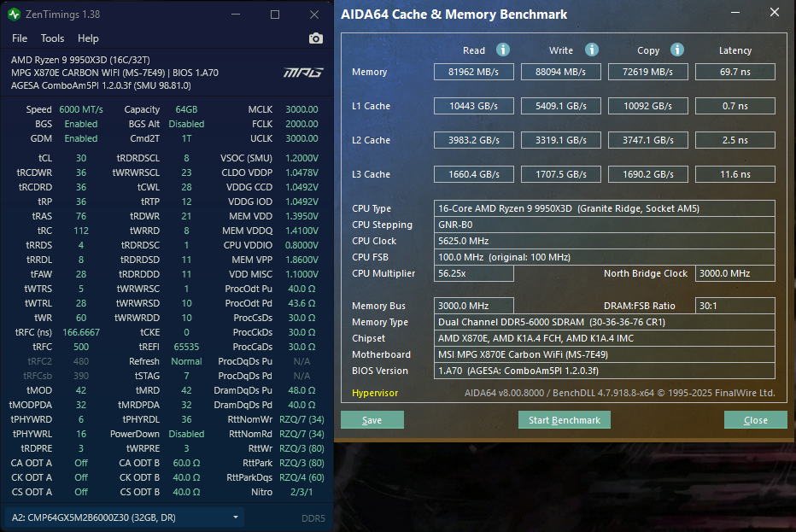Click the L3 Cache latency 11.6 ns field
Viewport: 796px width, 532px height.
point(735,174)
